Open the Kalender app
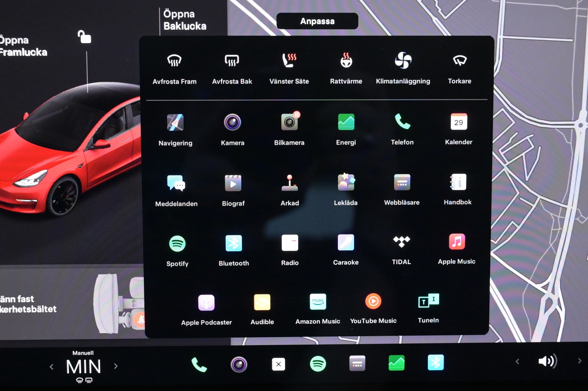The image size is (588, 391). click(x=459, y=129)
